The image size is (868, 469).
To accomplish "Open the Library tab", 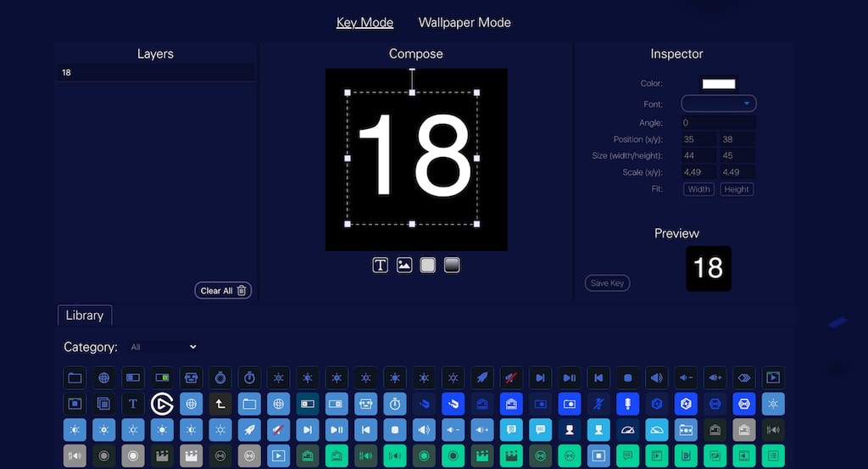I will 85,315.
